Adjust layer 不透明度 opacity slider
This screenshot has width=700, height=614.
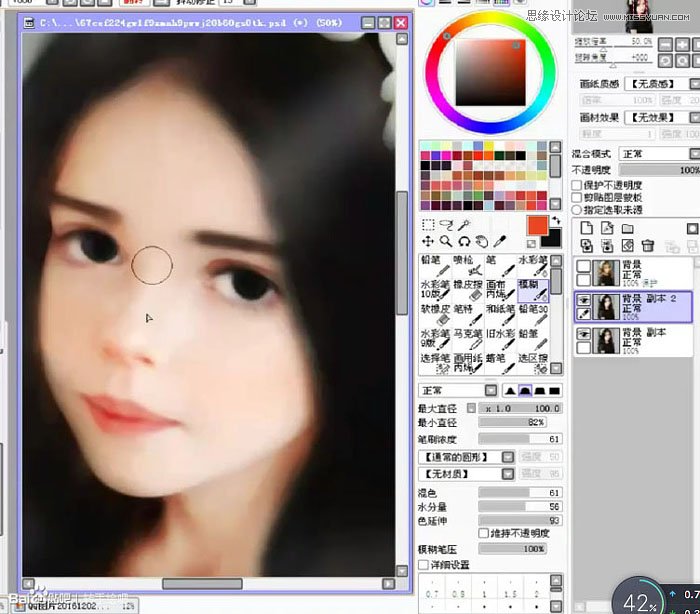(x=659, y=170)
